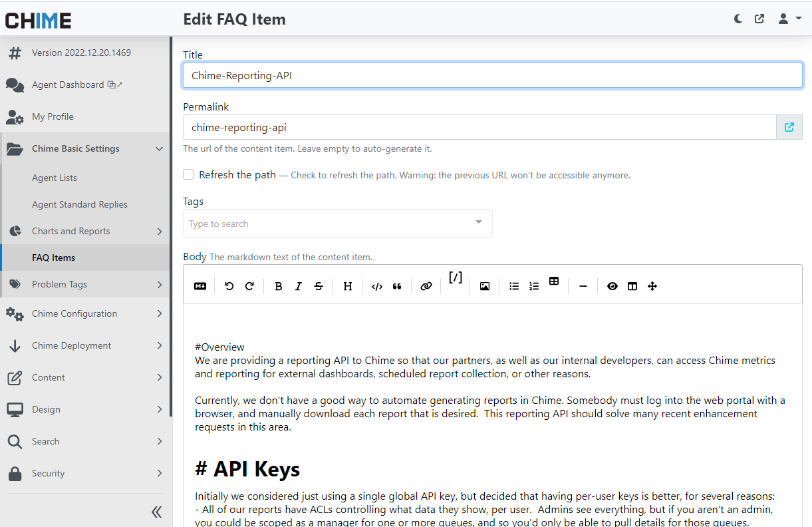Toggle the editor preview eye icon
The height and width of the screenshot is (527, 812).
612,286
